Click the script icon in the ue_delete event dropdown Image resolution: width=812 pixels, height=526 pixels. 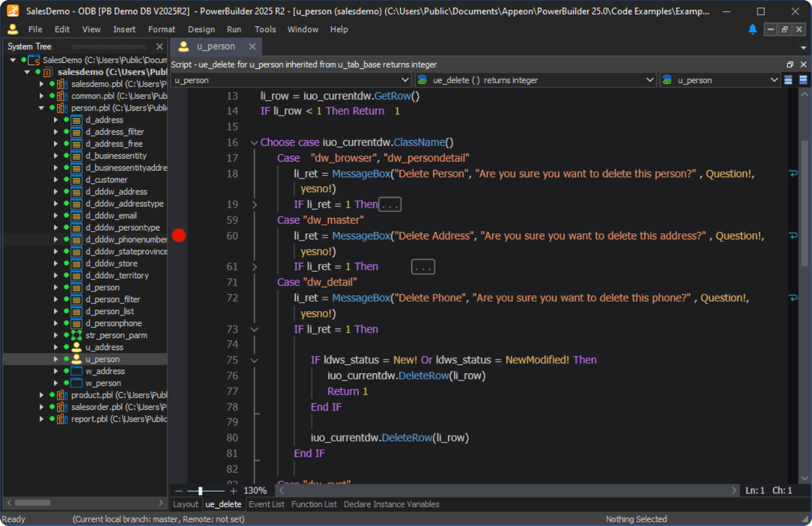pyautogui.click(x=422, y=80)
